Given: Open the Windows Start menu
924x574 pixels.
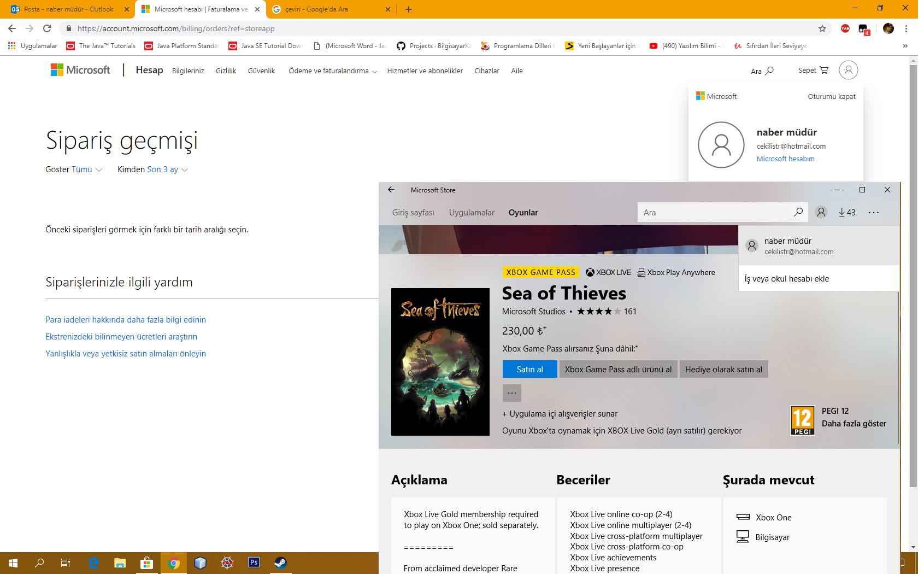Looking at the screenshot, I should tap(13, 563).
